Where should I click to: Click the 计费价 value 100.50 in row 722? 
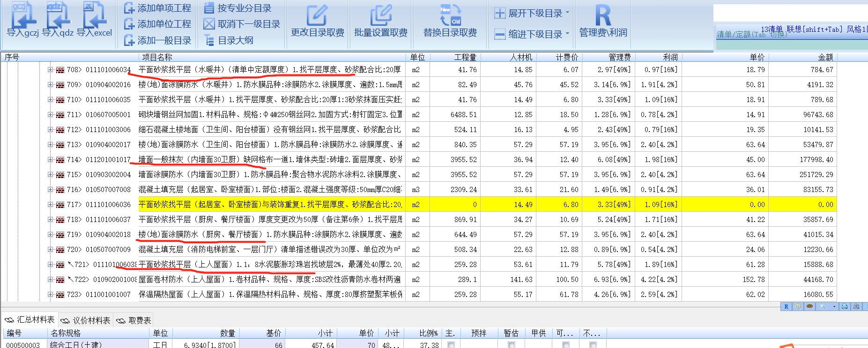567,280
